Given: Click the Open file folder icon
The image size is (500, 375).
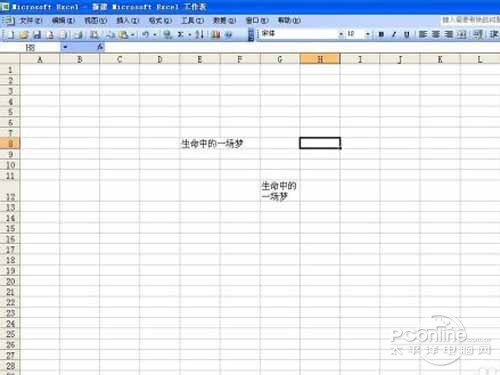Looking at the screenshot, I should coord(24,34).
